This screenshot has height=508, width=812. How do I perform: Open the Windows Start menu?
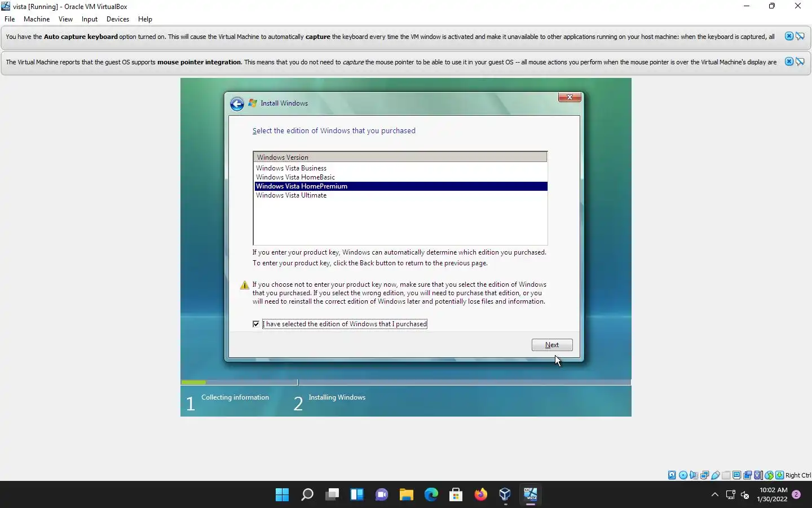coord(283,495)
